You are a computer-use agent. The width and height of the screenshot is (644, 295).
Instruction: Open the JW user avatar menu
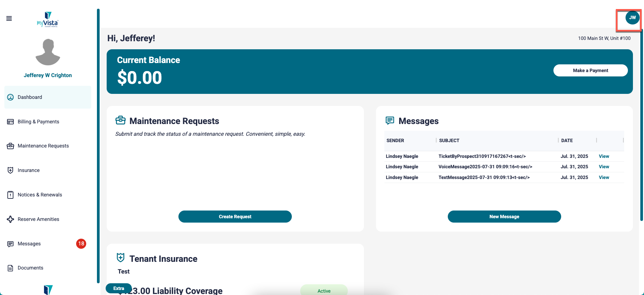click(x=632, y=18)
